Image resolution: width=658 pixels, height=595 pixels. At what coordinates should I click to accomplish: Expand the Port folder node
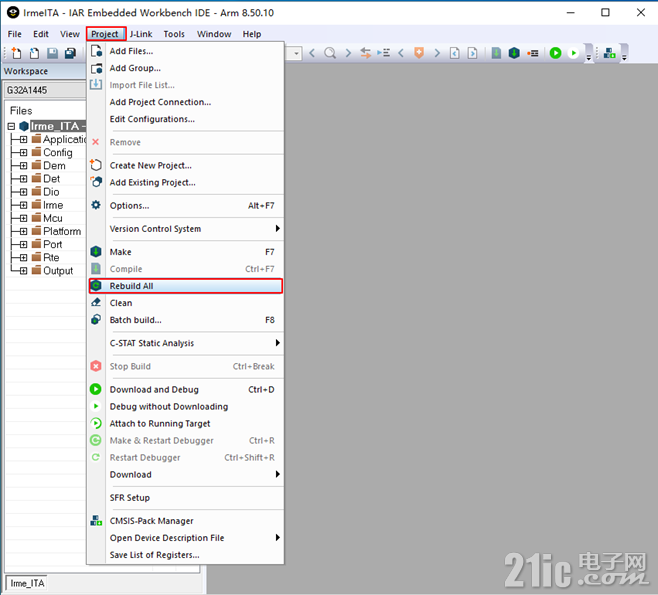point(24,245)
